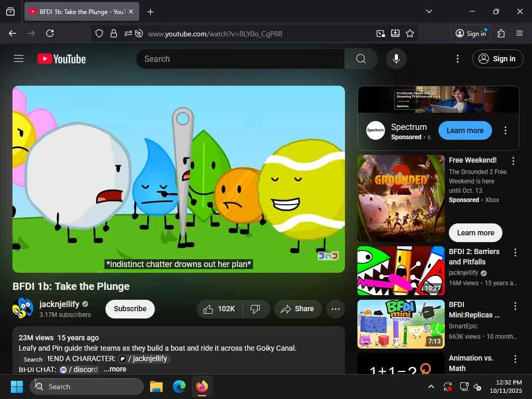Open tracking protection shield icon

click(99, 33)
